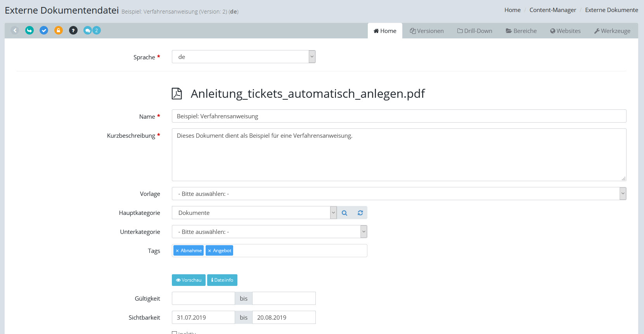Click the refresh icon beside Hauptkategorie
The width and height of the screenshot is (644, 334).
coord(360,213)
